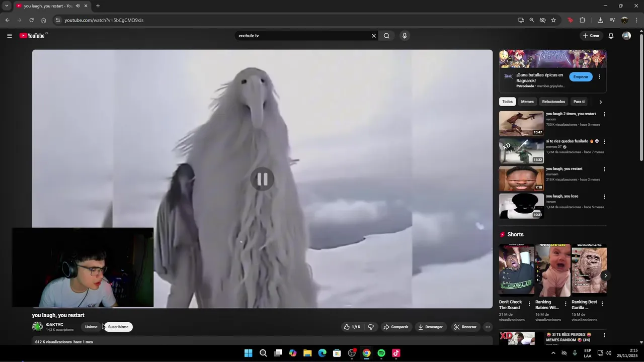The width and height of the screenshot is (644, 362).
Task: Click the address bar URL field
Action: click(x=285, y=20)
